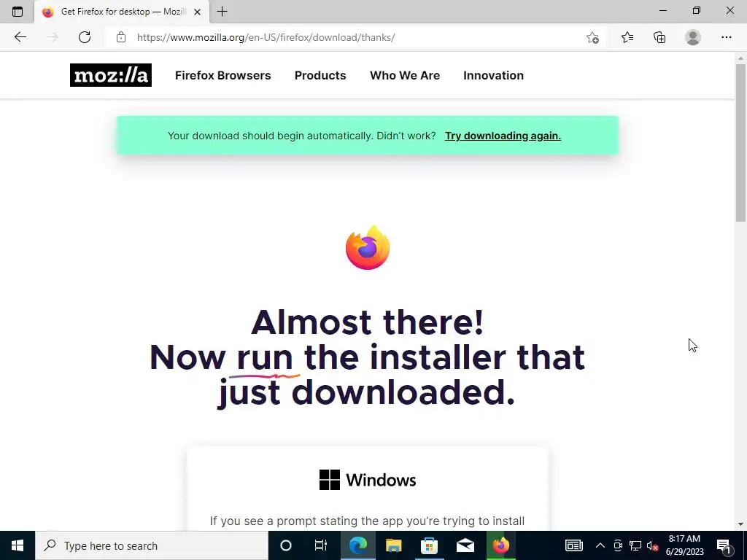Open the notification center icon
This screenshot has width=747, height=560.
724,545
